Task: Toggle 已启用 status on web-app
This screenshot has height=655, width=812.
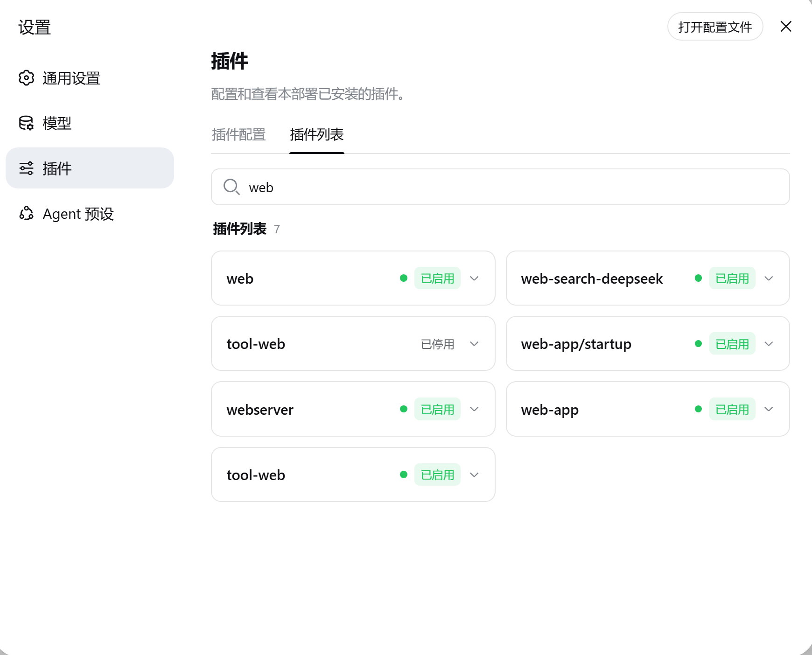Action: point(732,409)
